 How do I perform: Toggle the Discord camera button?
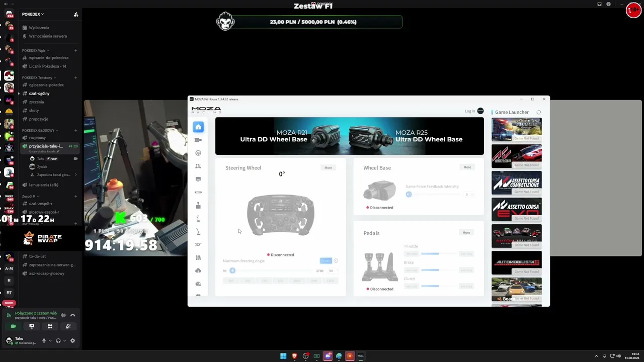[x=13, y=327]
